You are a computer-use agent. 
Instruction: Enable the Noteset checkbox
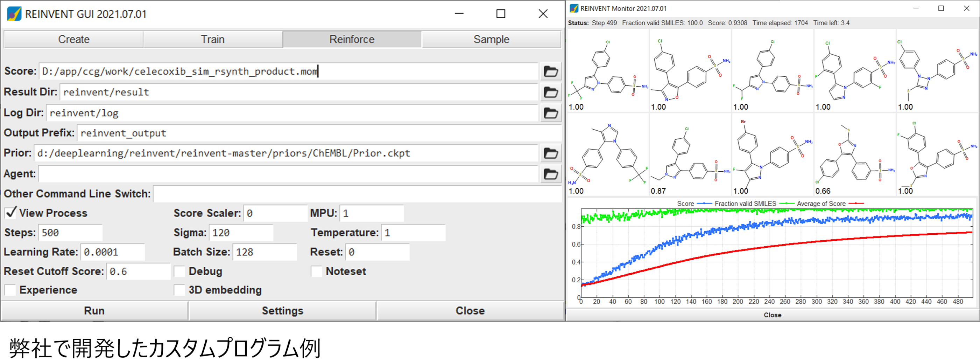pos(316,272)
